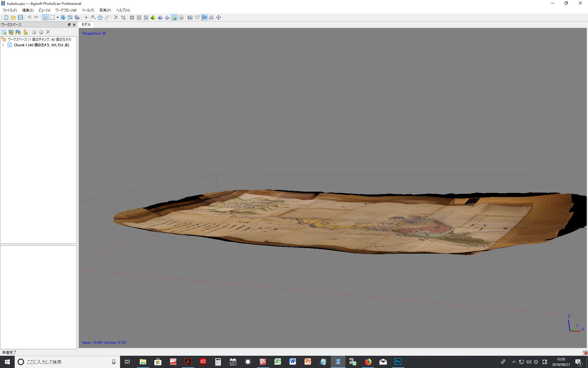Select the Draw Polygon tool
The image size is (588, 368).
tap(100, 17)
